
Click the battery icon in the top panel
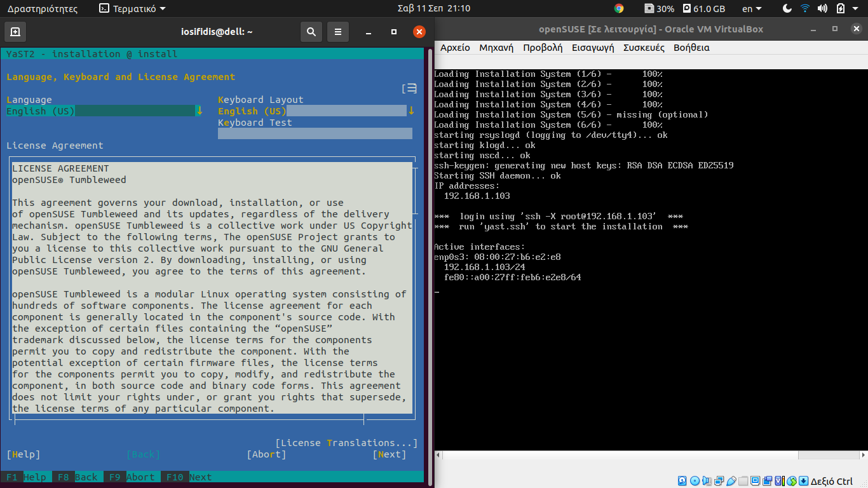[x=840, y=8]
